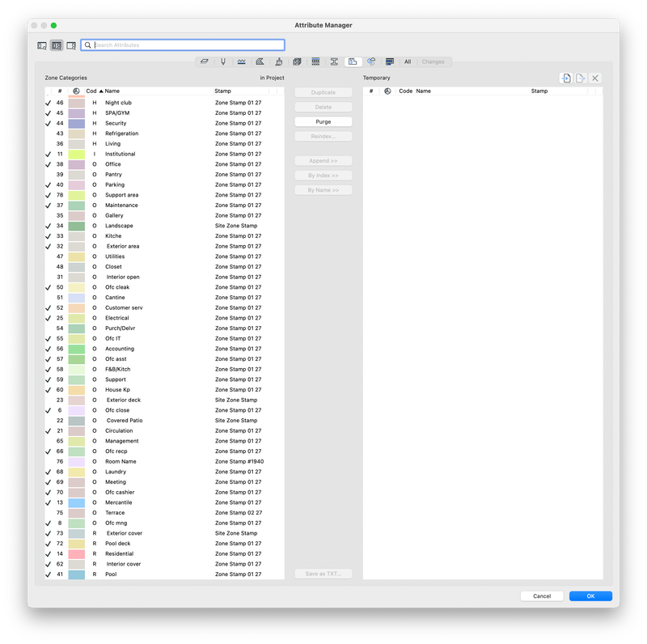This screenshot has height=644, width=647.
Task: Sort the Temporary list by # column
Action: click(371, 91)
